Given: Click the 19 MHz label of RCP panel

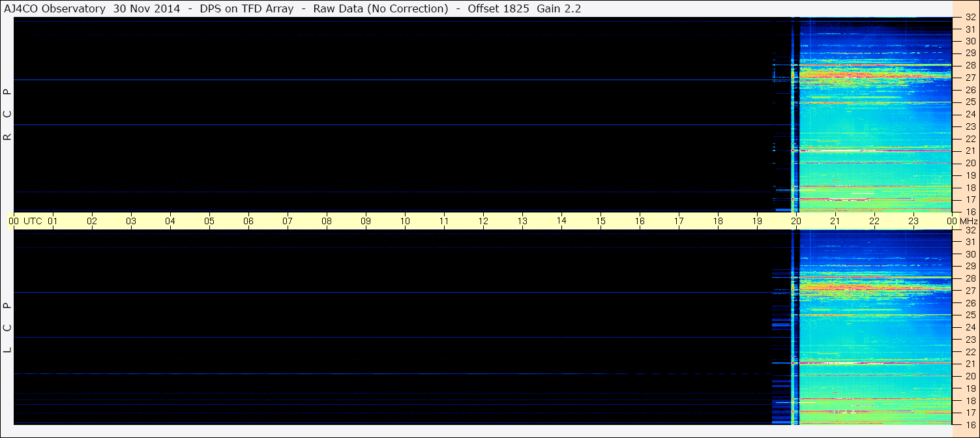Looking at the screenshot, I should (x=970, y=175).
